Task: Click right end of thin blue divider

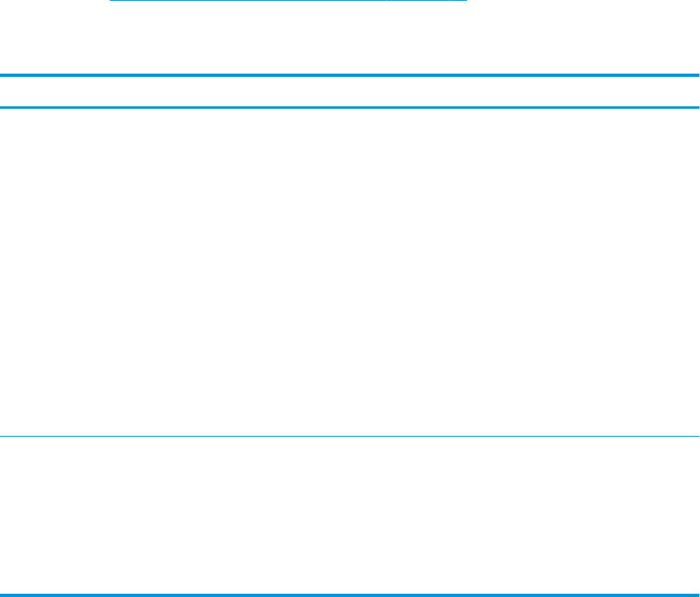Action: pos(697,436)
